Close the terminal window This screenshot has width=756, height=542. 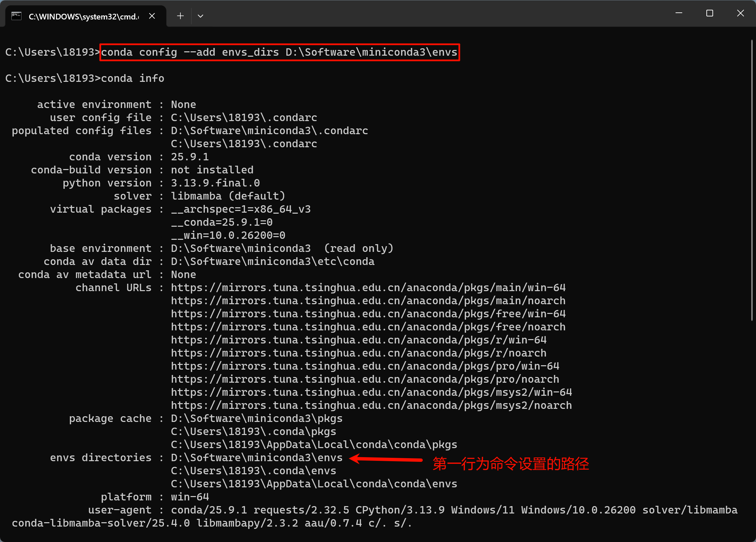[x=740, y=13]
